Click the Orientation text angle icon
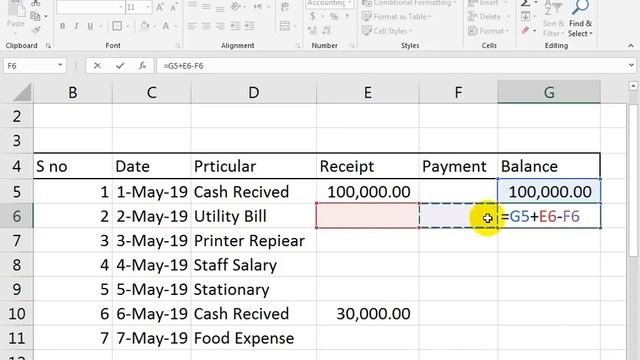 click(x=236, y=6)
